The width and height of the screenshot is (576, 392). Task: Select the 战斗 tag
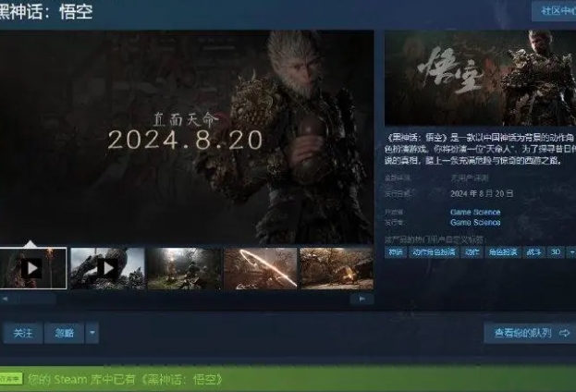point(534,252)
